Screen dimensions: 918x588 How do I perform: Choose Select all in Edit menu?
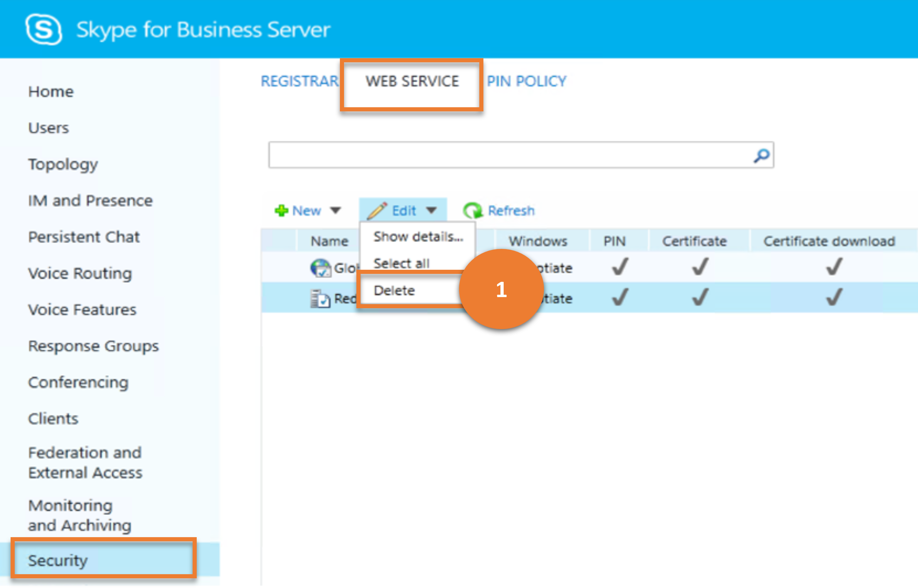click(401, 264)
